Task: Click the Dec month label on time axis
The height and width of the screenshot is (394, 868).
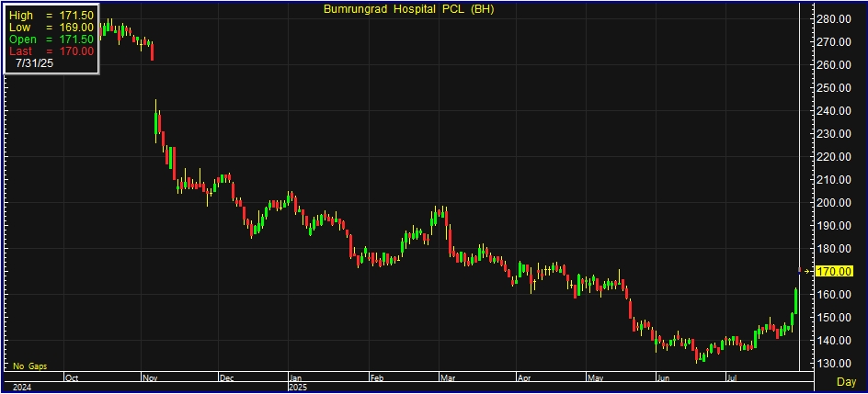Action: point(227,378)
